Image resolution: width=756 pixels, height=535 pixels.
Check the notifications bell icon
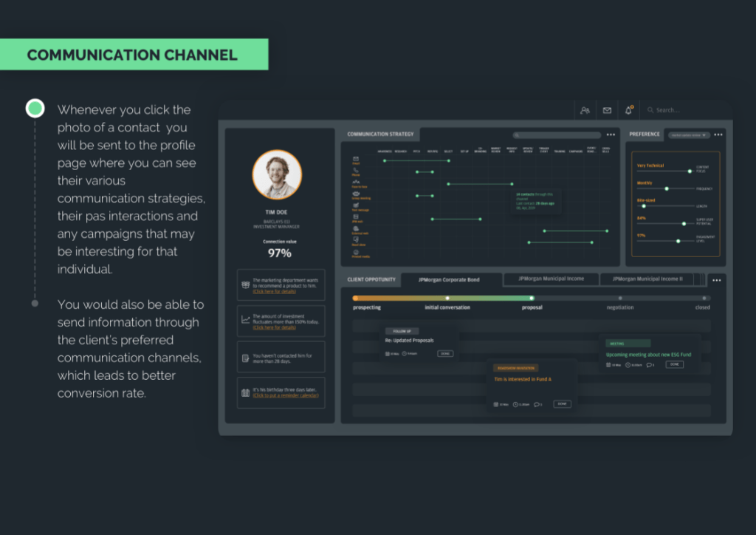pos(628,110)
